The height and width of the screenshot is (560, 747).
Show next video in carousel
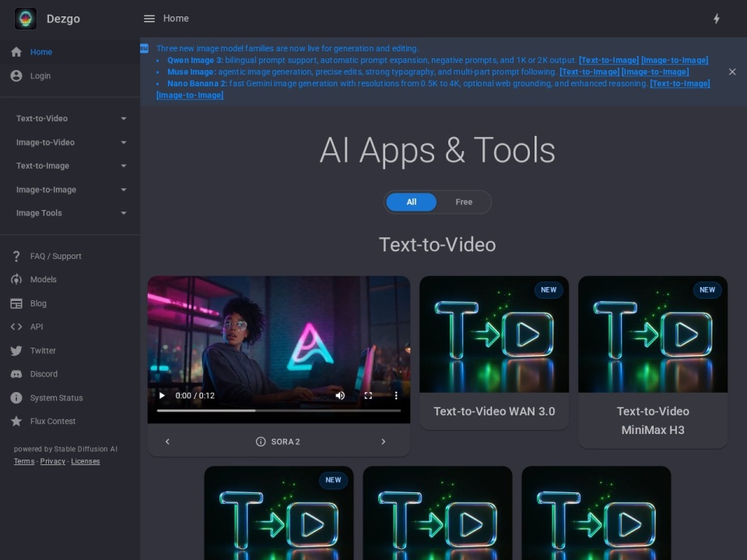[384, 442]
